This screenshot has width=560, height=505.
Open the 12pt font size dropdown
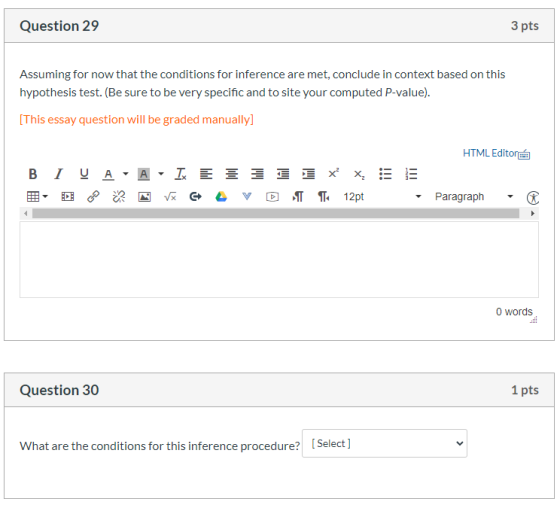382,196
